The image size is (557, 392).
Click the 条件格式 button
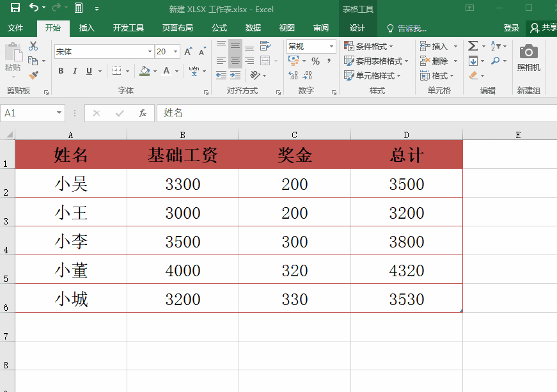pyautogui.click(x=368, y=46)
